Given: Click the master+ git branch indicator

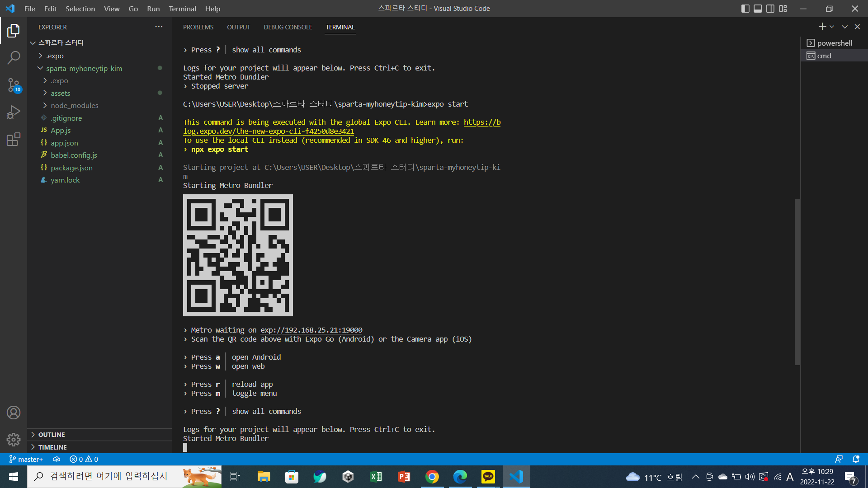Looking at the screenshot, I should (26, 459).
